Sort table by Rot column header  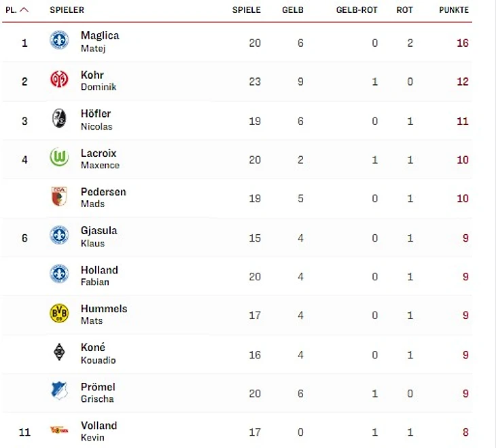click(x=405, y=10)
